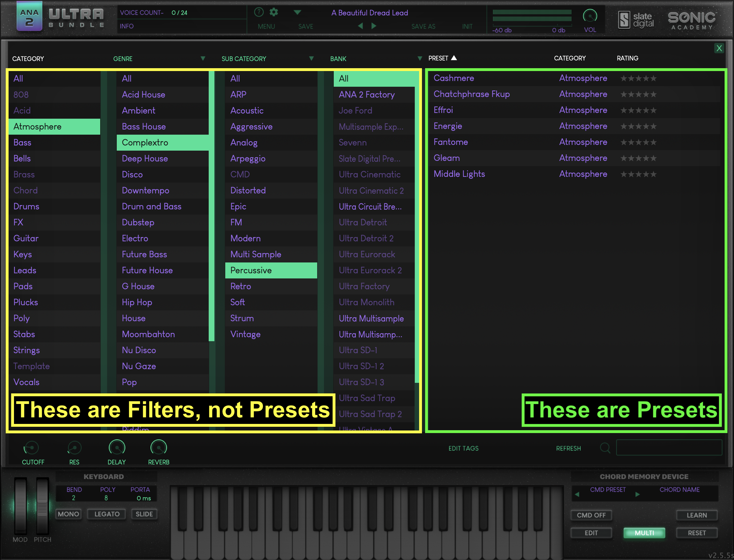This screenshot has width=734, height=560.
Task: Select the Dubstep genre filter
Action: tap(163, 222)
